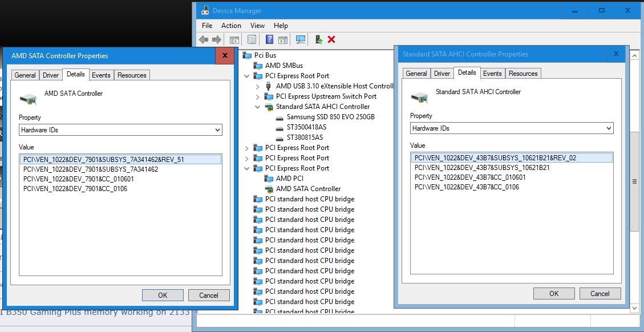The width and height of the screenshot is (644, 332).
Task: Click the red X Uninstall device icon
Action: point(331,39)
